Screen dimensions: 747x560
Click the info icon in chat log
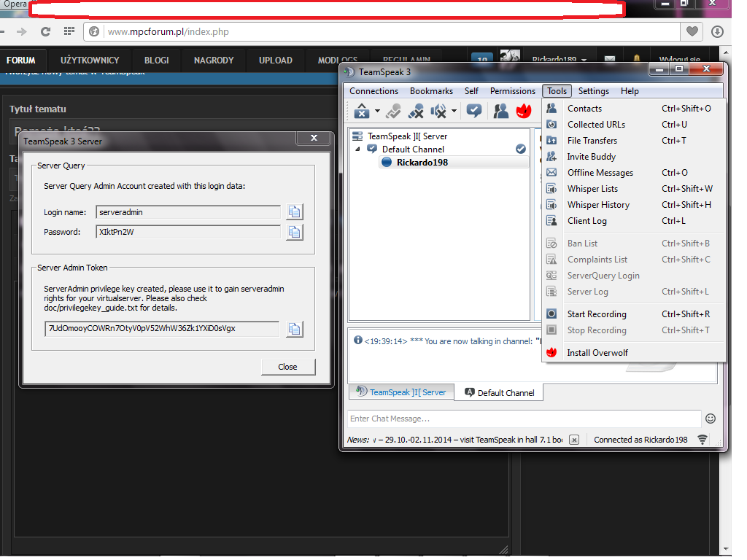click(357, 340)
